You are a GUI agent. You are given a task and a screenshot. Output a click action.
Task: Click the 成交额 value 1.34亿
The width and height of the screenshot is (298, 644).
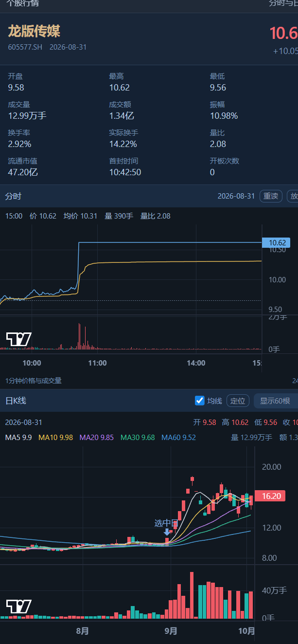[x=122, y=116]
